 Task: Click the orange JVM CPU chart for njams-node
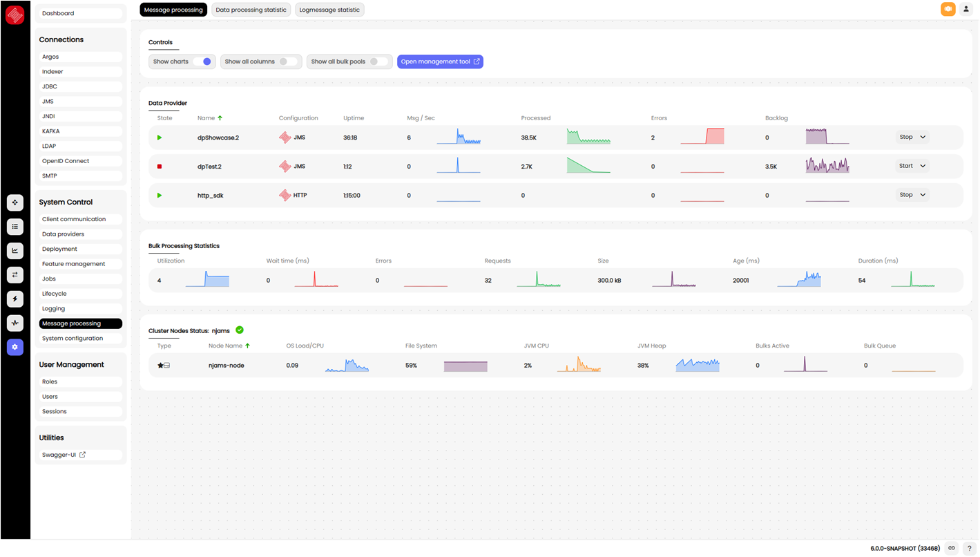579,364
